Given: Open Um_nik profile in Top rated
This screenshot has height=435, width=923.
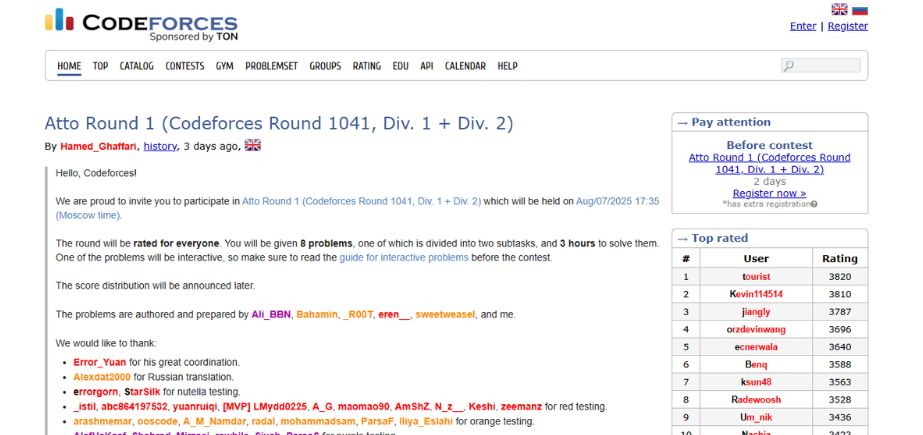Looking at the screenshot, I should (756, 417).
